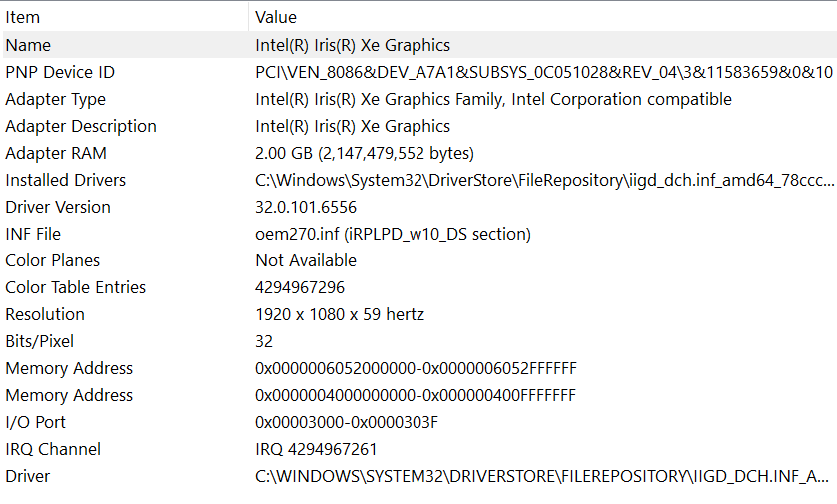Click the Bits/Pixel value 32
Screen dimensions: 837x504
[x=264, y=341]
